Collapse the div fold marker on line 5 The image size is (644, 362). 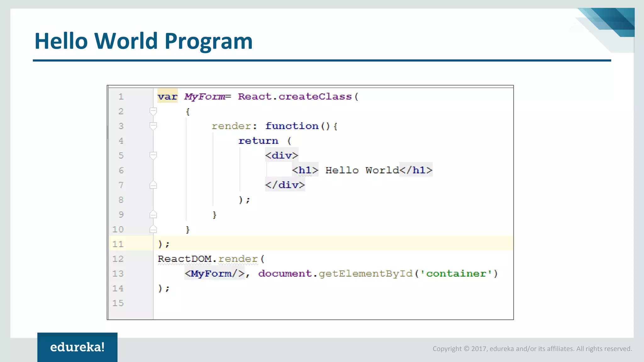[153, 156]
